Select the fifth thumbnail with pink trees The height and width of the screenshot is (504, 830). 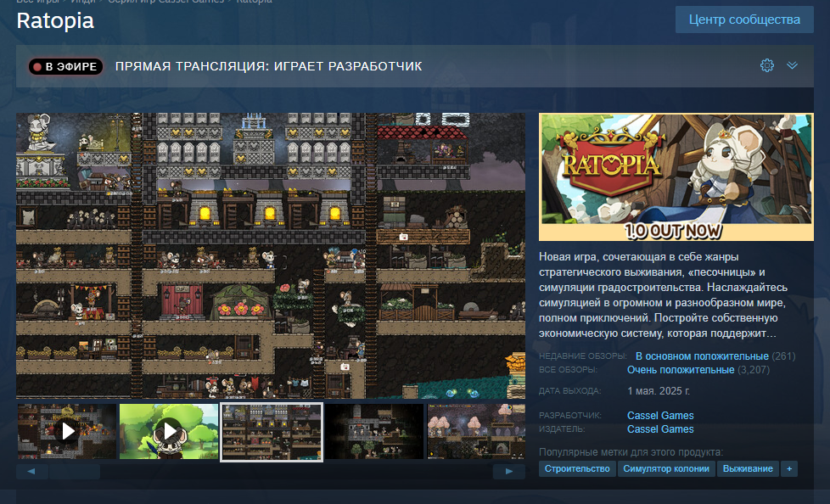476,432
